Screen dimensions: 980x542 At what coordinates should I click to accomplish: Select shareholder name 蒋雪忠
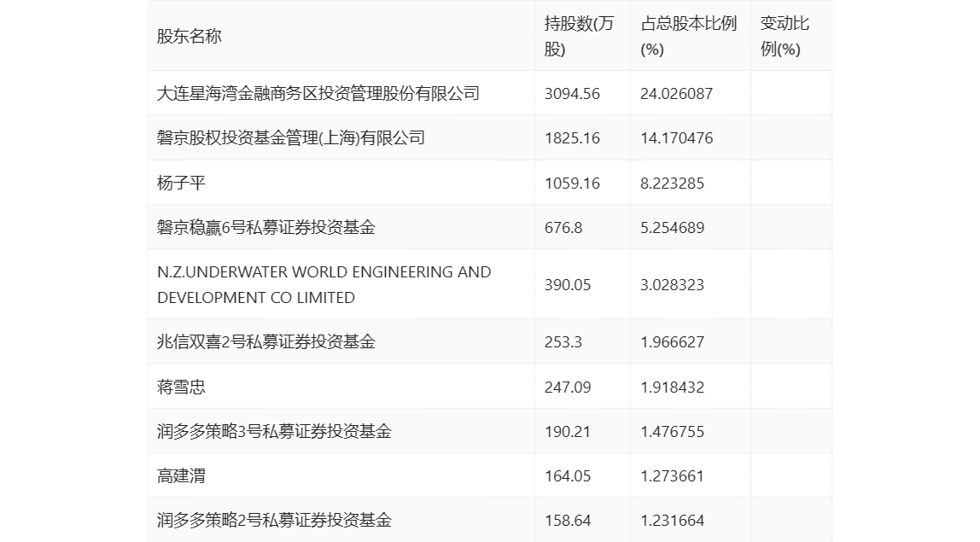[181, 387]
